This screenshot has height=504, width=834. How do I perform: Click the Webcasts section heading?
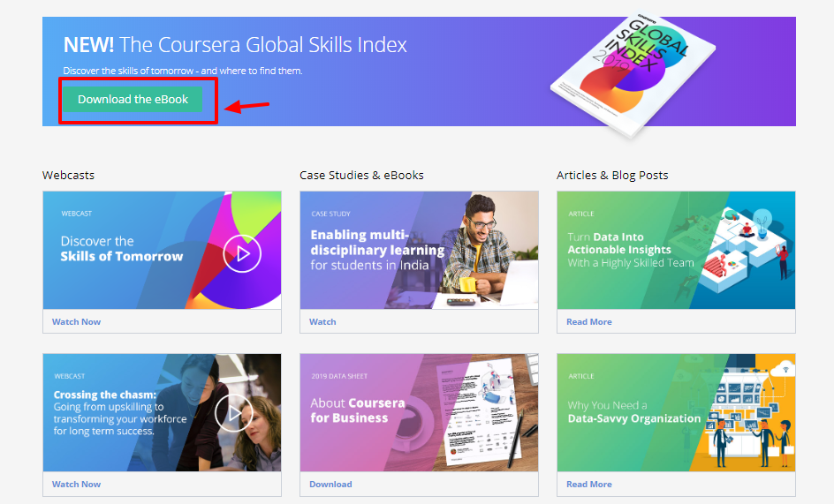coord(68,176)
